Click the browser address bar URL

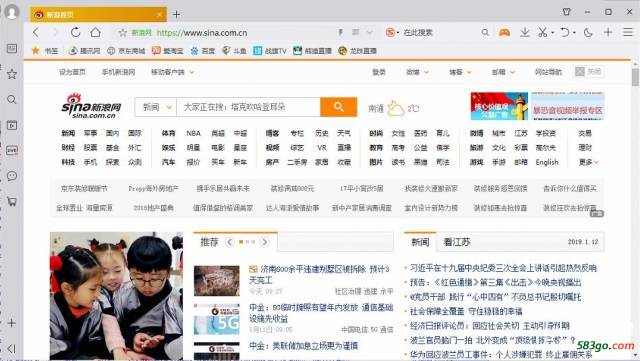click(202, 33)
